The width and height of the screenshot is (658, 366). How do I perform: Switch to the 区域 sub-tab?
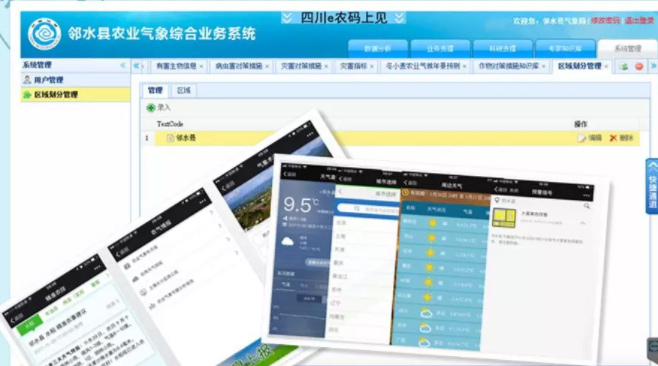click(184, 90)
